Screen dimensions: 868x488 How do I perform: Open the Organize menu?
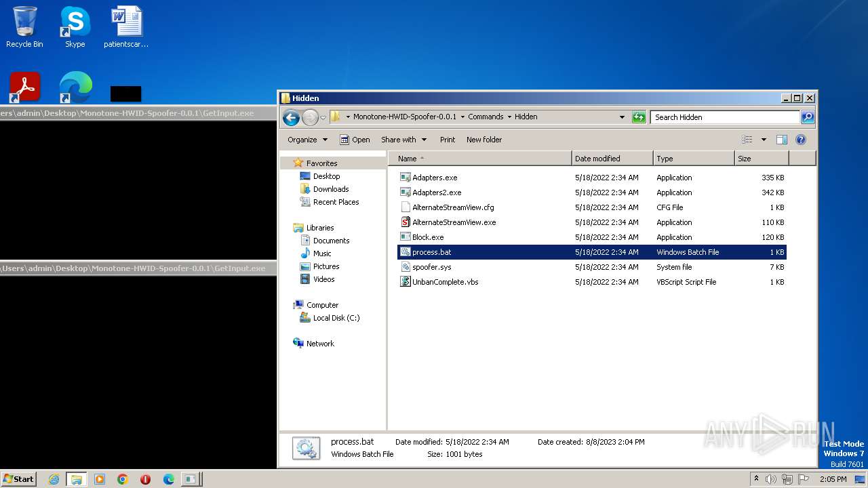(x=307, y=140)
